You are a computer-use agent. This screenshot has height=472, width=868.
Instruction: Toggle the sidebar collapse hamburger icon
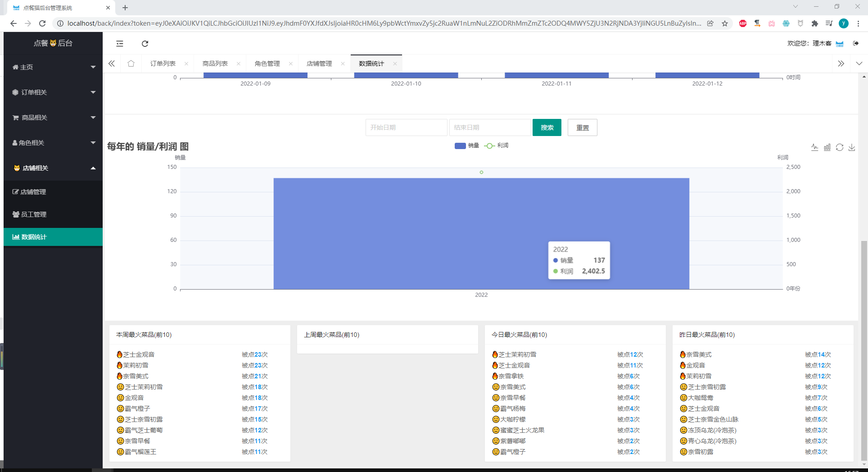pos(120,44)
